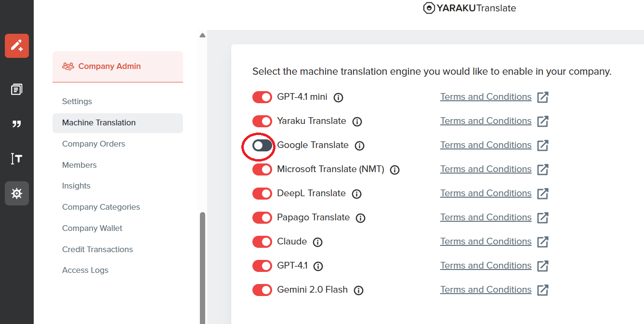Viewport: 644px width, 324px height.
Task: Open Company Orders in the admin menu
Action: [x=93, y=144]
